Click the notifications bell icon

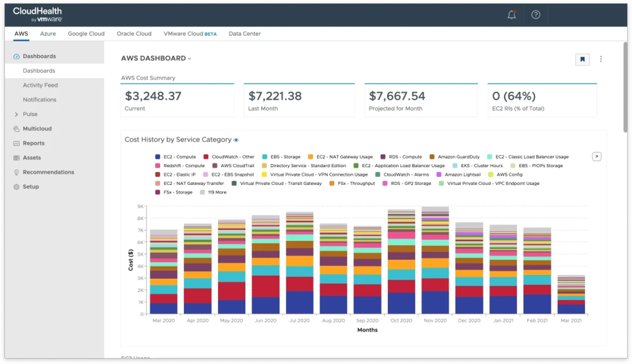coord(511,15)
